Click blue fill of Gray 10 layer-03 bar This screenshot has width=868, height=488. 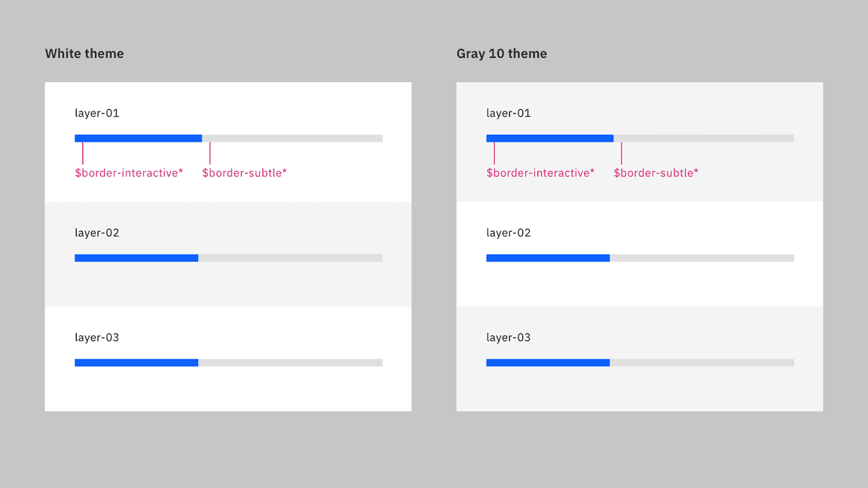pos(548,363)
